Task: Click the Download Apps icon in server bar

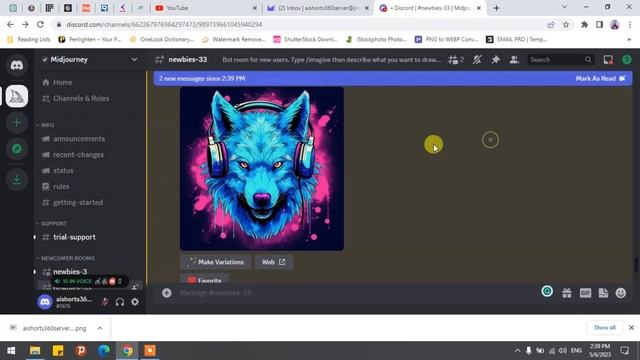Action: 17,179
